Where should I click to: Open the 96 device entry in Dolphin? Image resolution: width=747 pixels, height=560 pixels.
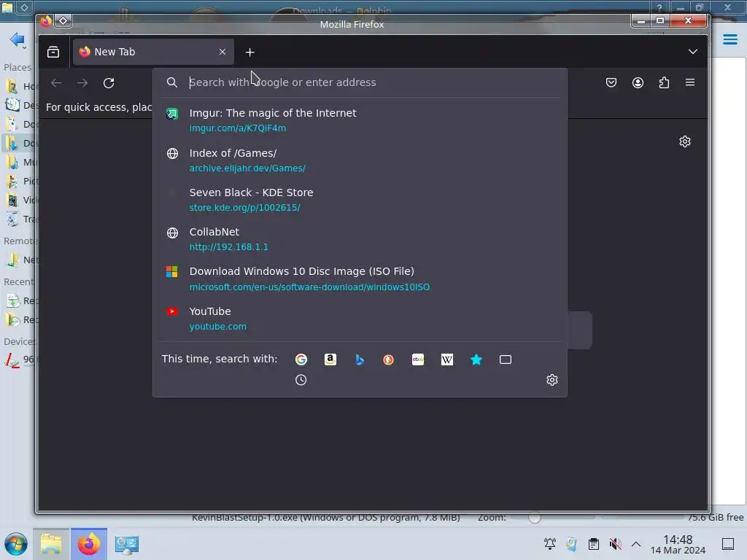point(20,359)
